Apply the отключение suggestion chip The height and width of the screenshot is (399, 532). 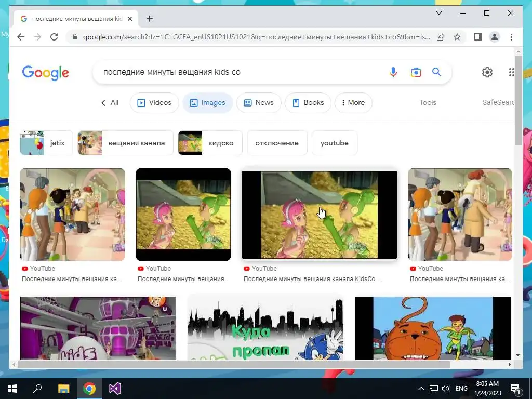click(x=277, y=143)
